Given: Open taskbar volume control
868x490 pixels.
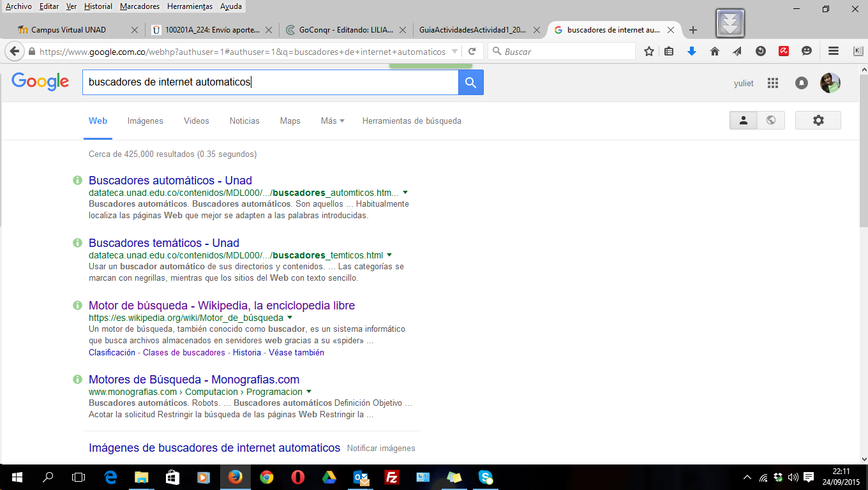Looking at the screenshot, I should [793, 477].
